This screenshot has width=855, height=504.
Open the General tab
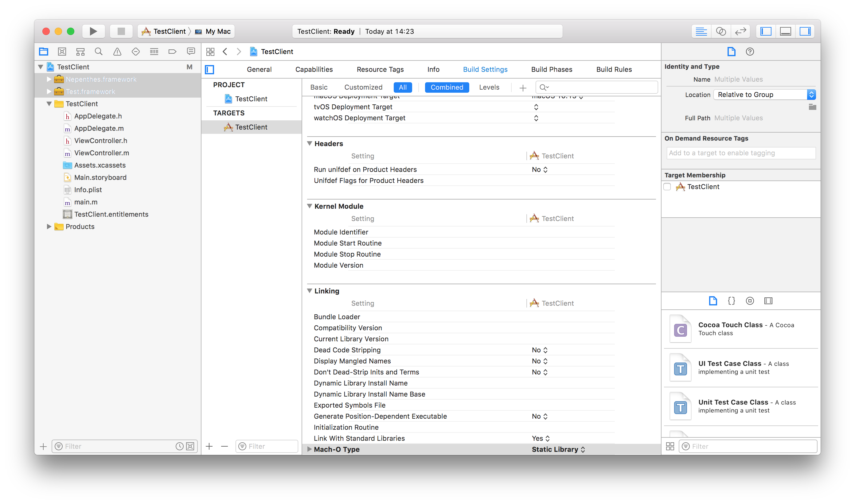(x=259, y=69)
